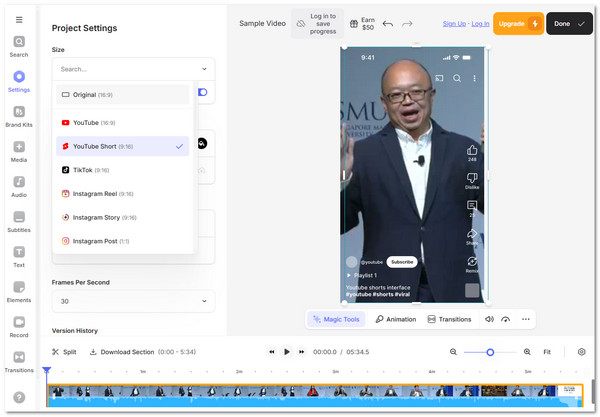Open Magic Tools
This screenshot has height=417, width=600.
[x=336, y=319]
